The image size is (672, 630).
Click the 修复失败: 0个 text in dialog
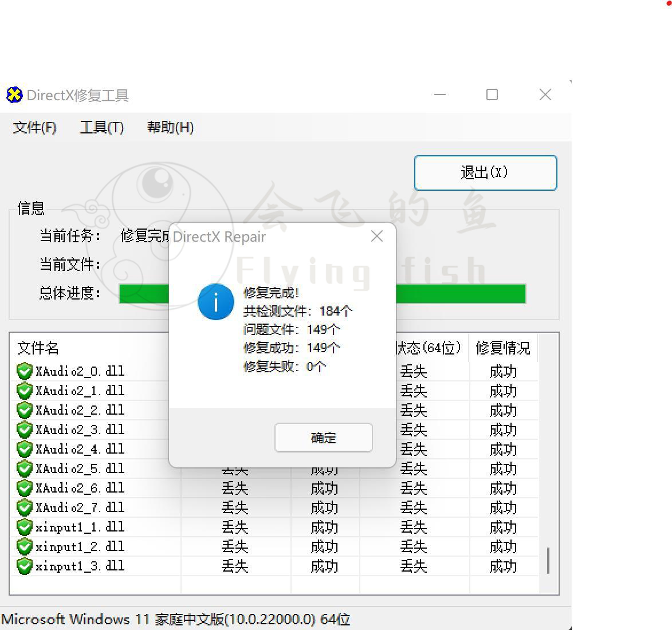click(285, 367)
